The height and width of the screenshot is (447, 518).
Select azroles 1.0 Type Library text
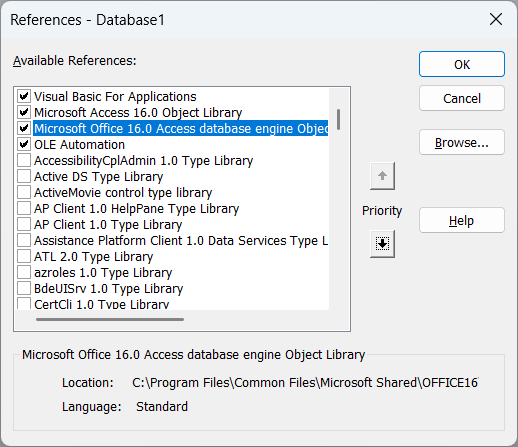(x=103, y=273)
